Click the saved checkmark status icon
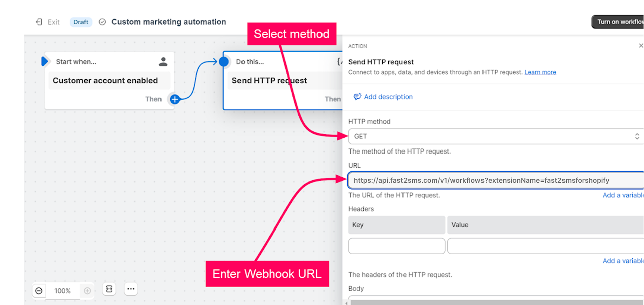The width and height of the screenshot is (644, 305). point(102,22)
